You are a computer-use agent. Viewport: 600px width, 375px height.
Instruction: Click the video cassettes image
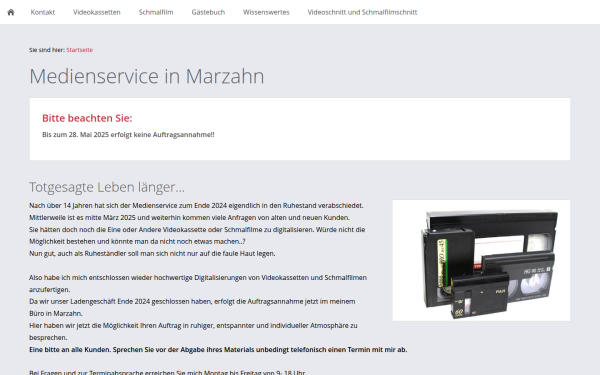481,260
